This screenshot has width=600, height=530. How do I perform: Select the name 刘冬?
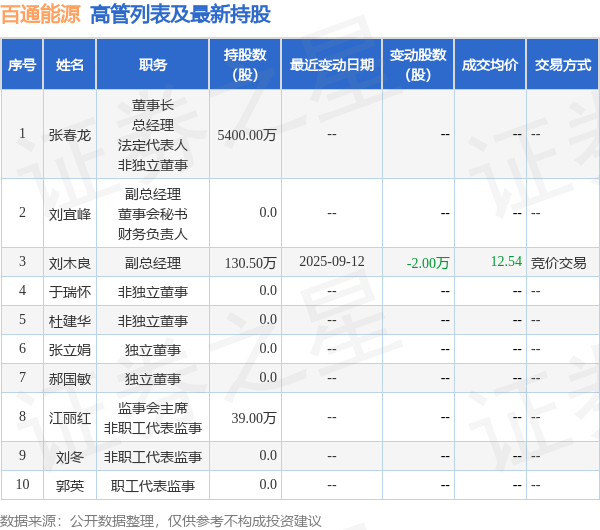pos(70,457)
